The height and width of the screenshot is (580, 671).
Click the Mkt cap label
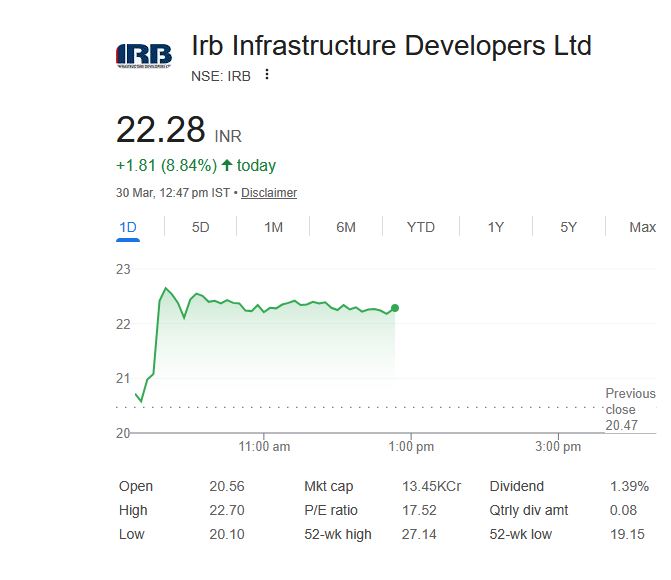point(328,487)
